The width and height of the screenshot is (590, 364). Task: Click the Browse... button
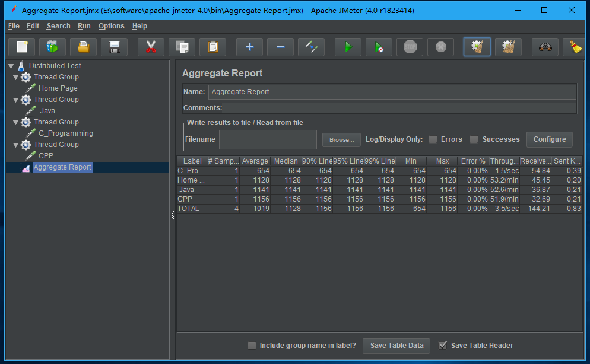[x=341, y=140]
